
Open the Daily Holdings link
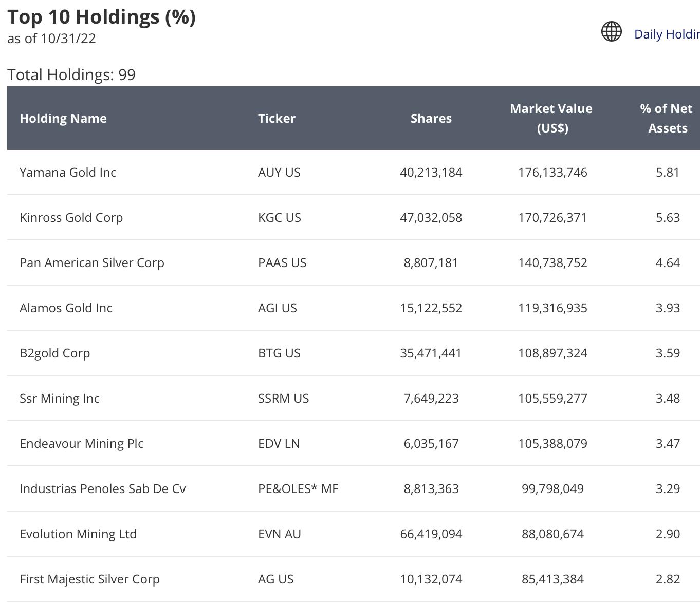click(667, 34)
